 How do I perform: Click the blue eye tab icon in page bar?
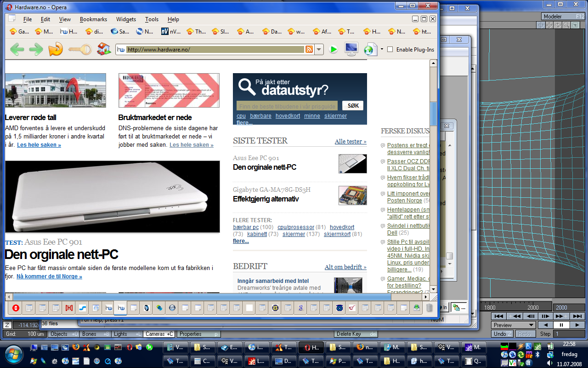(339, 308)
